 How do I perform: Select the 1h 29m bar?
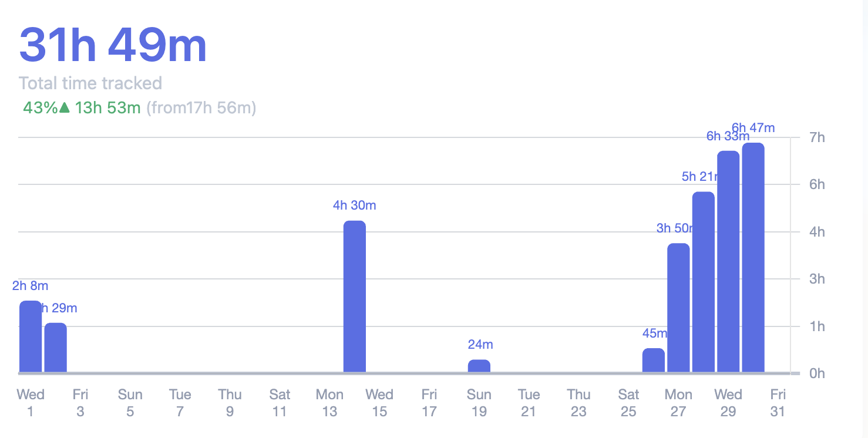tap(56, 348)
